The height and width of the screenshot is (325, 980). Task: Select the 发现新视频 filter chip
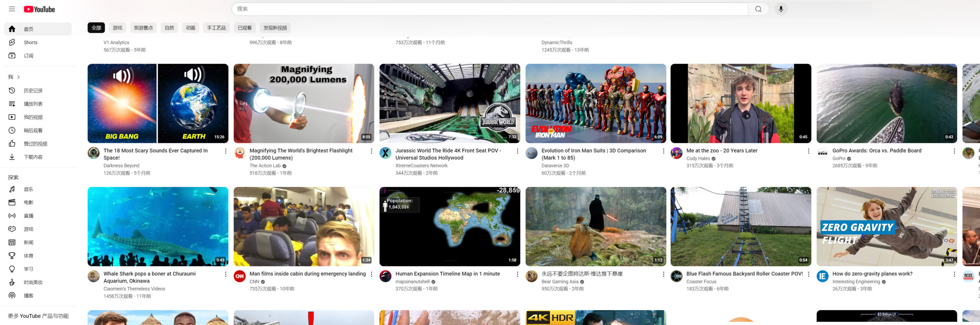tap(275, 28)
